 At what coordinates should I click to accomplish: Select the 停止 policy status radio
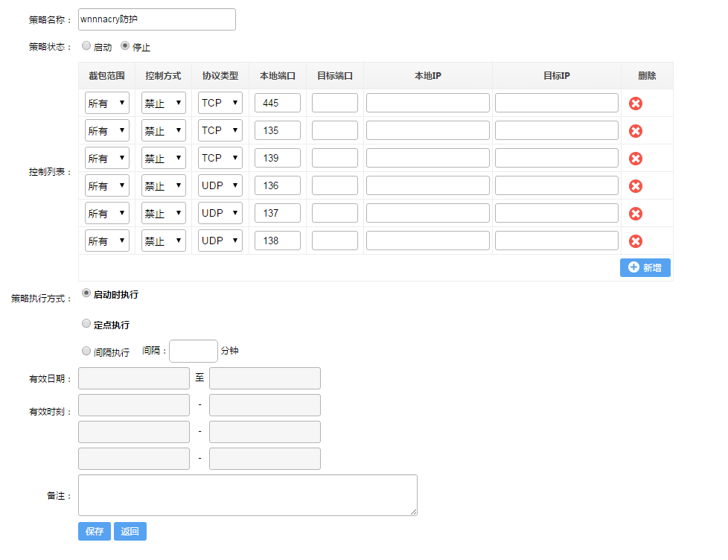[x=125, y=45]
